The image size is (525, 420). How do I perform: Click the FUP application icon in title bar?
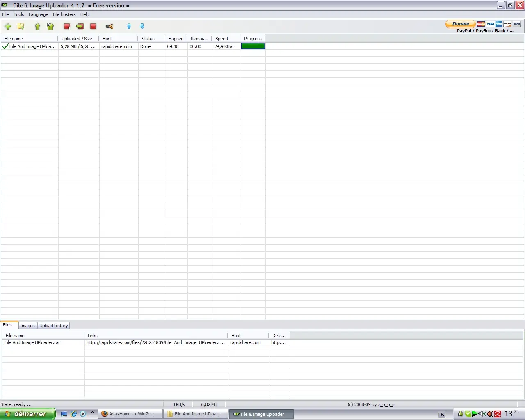(5, 5)
